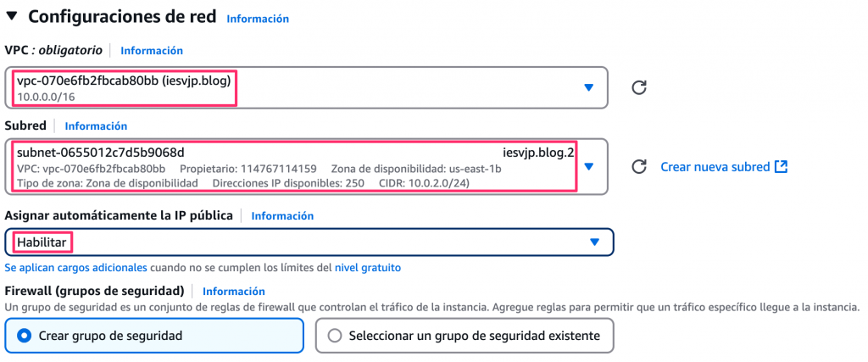The width and height of the screenshot is (868, 362).
Task: Open Información link beside VPC label
Action: 152,50
